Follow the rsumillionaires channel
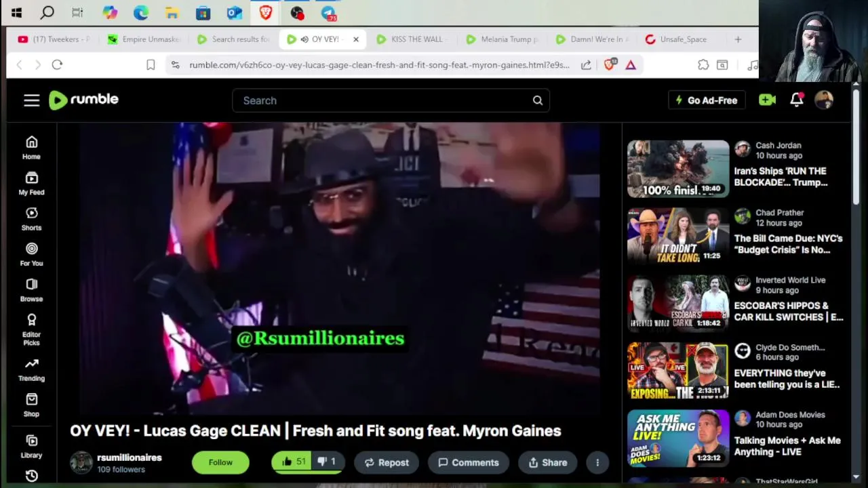The height and width of the screenshot is (488, 868). (220, 462)
